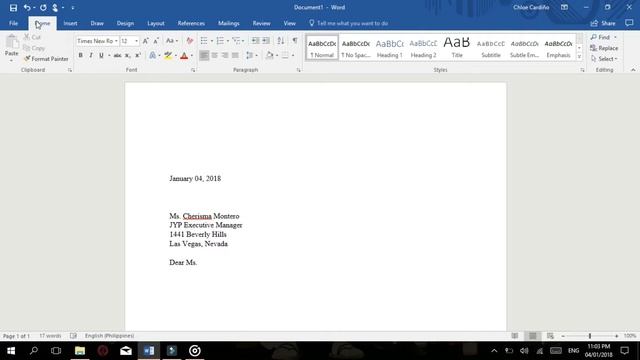This screenshot has width=640, height=360.
Task: Sort the selected text
Action: pyautogui.click(x=280, y=41)
